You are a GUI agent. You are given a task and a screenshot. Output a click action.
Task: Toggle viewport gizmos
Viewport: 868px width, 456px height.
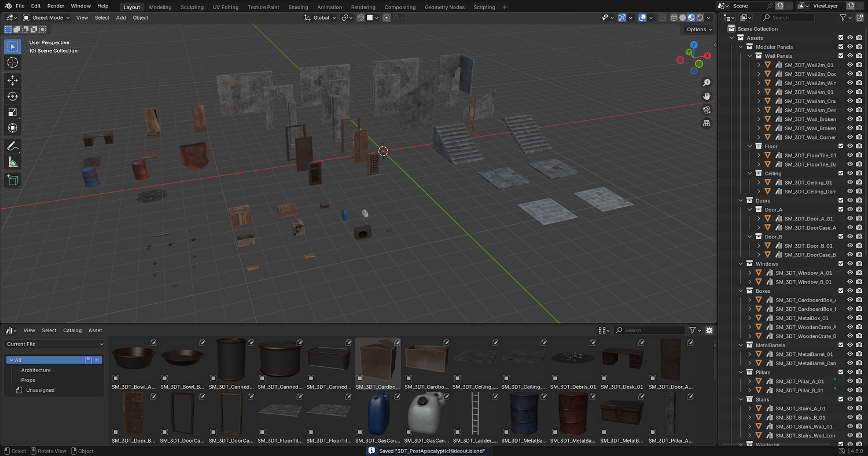[x=622, y=18]
